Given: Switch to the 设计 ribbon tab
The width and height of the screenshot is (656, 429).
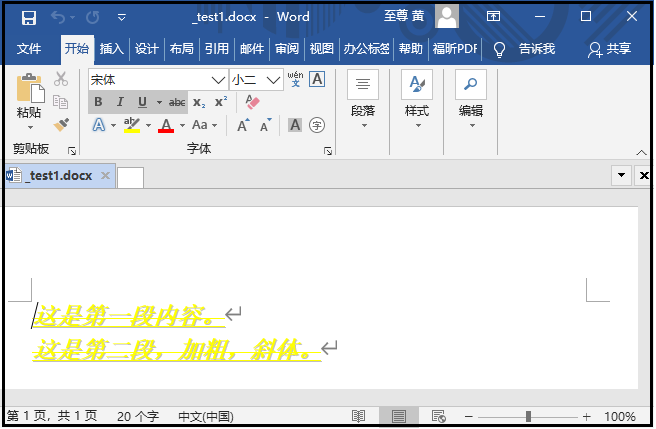Looking at the screenshot, I should [x=147, y=49].
